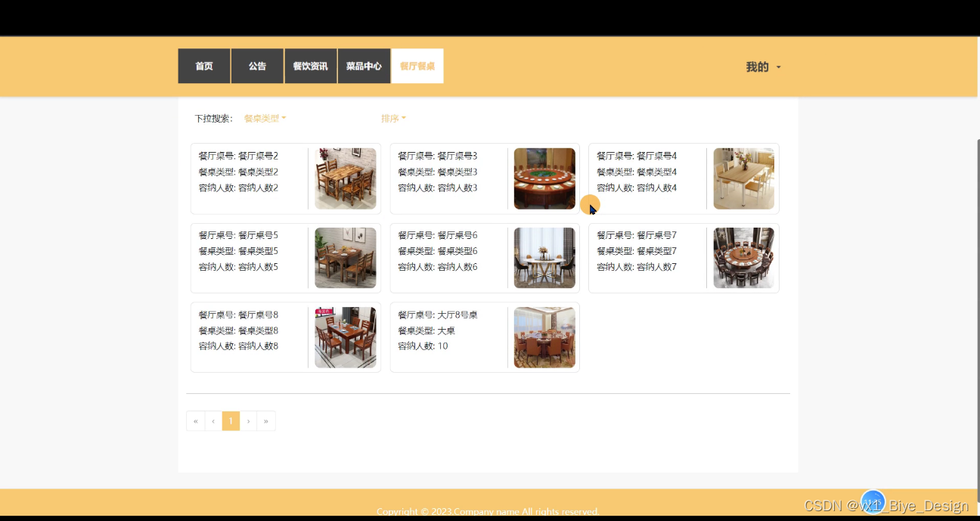The image size is (980, 521).
Task: Select page 1 in pagination
Action: point(231,421)
